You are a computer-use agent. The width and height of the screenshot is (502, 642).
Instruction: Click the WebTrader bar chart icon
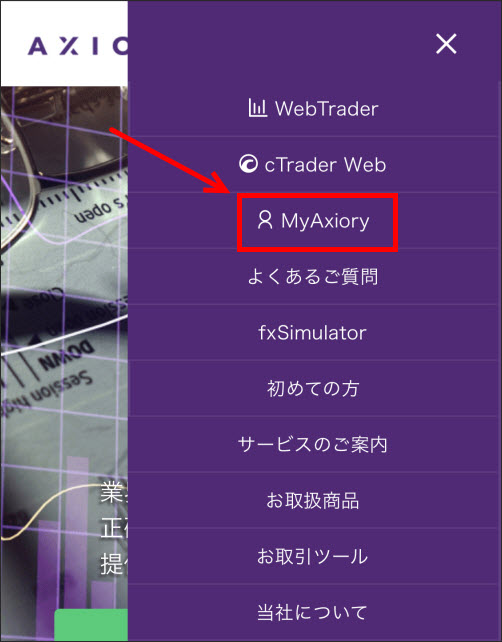tap(258, 109)
